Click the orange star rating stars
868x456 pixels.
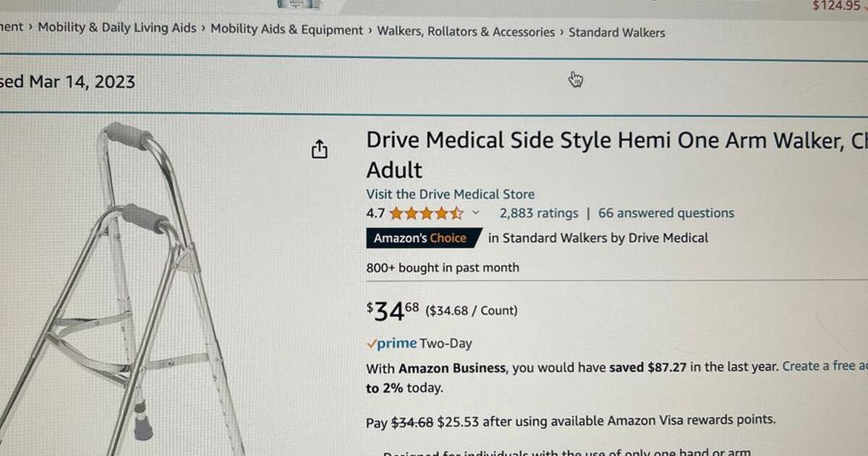pos(427,213)
